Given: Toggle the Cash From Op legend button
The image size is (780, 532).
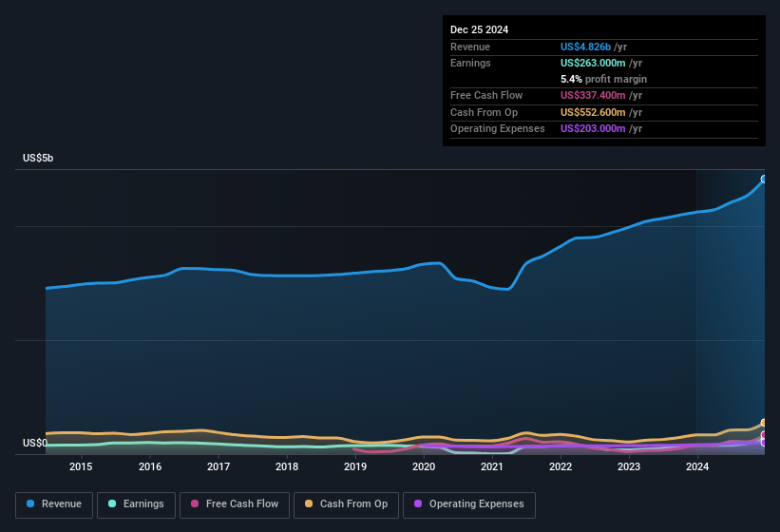Looking at the screenshot, I should pyautogui.click(x=346, y=504).
